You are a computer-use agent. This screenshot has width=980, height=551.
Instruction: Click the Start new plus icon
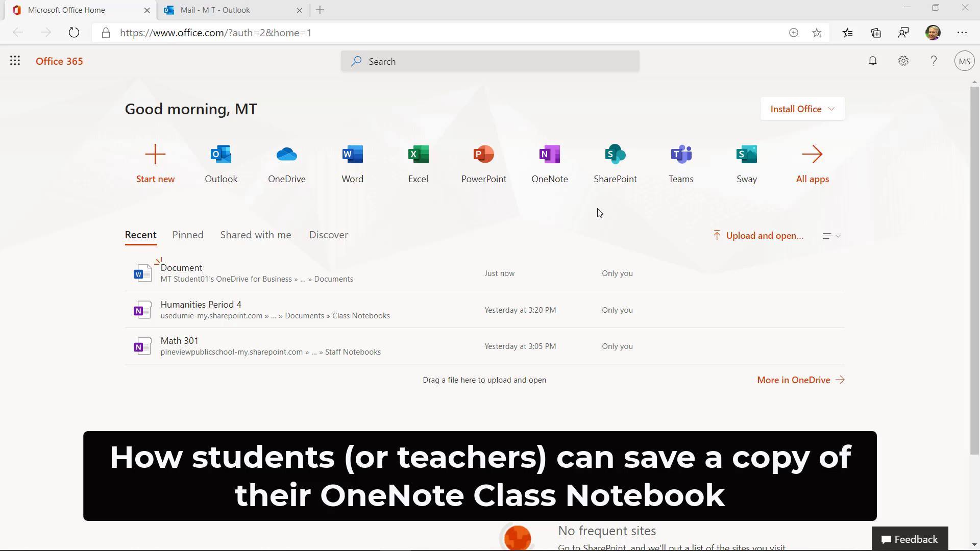click(155, 154)
